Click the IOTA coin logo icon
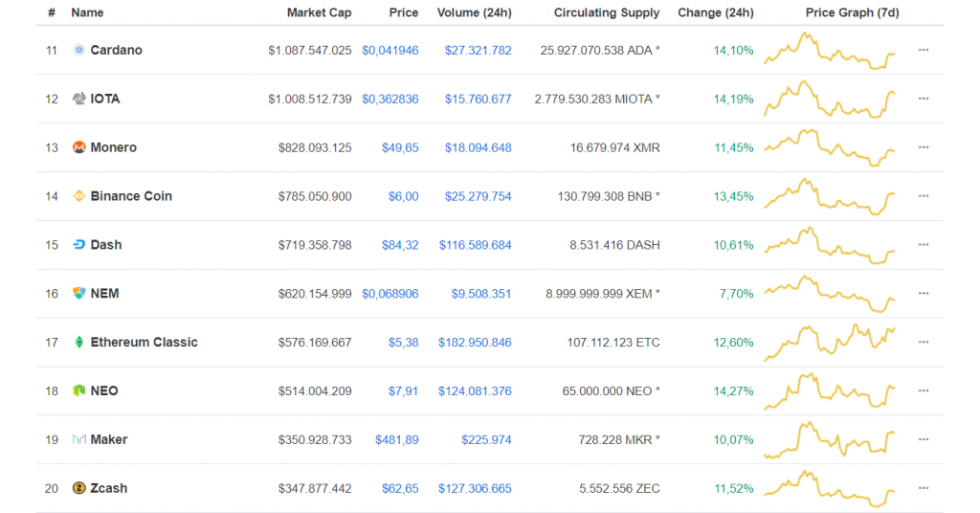The height and width of the screenshot is (513, 980). point(78,99)
